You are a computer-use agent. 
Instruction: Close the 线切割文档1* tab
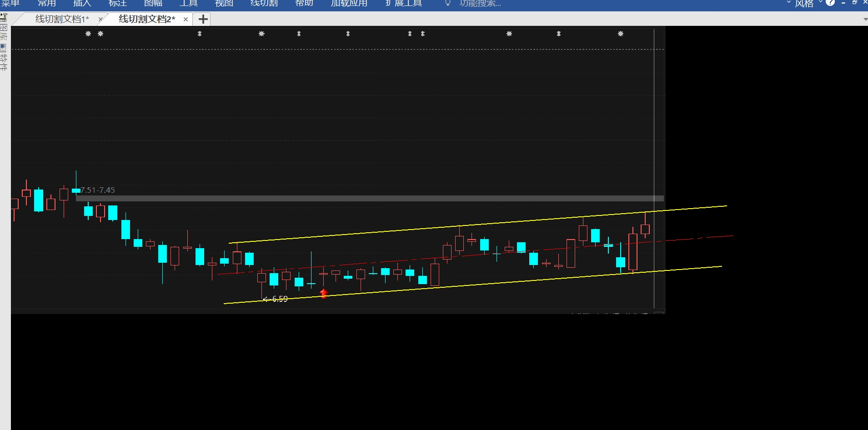click(x=100, y=19)
